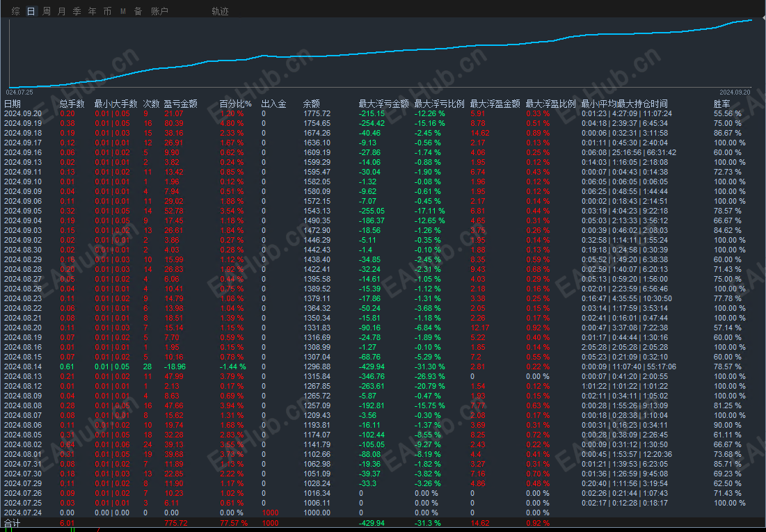Sort by the 盈亏金额 column header
The width and height of the screenshot is (766, 532).
(x=181, y=104)
